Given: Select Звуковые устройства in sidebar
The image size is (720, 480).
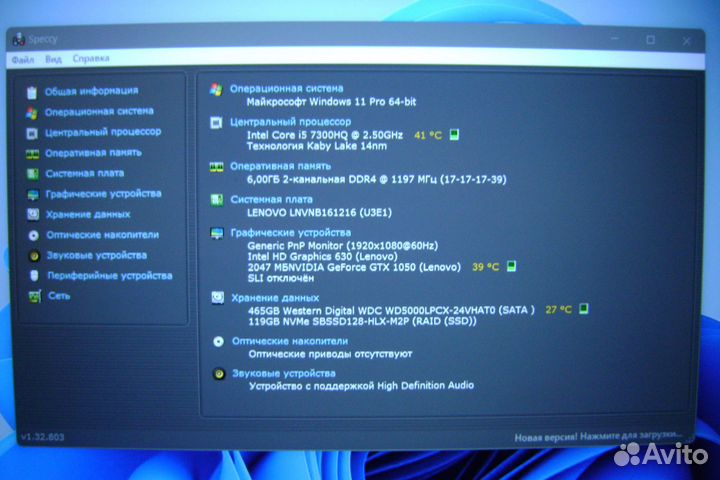Looking at the screenshot, I should tap(96, 255).
